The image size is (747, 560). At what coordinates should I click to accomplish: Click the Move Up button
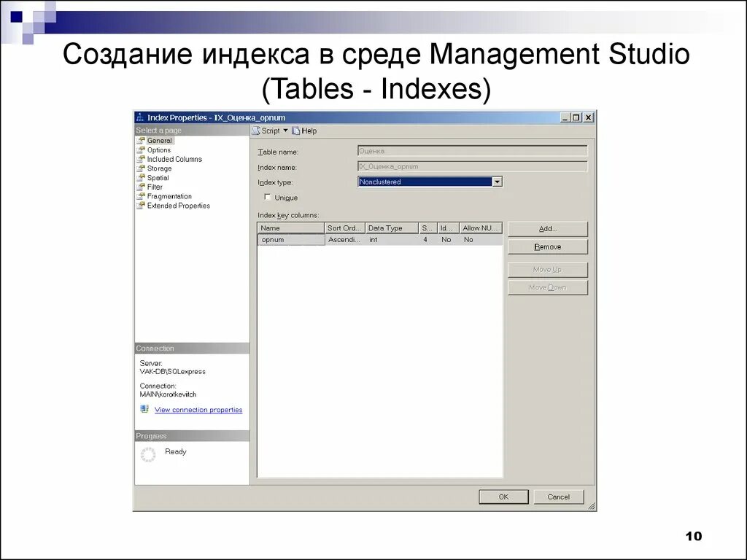click(548, 270)
